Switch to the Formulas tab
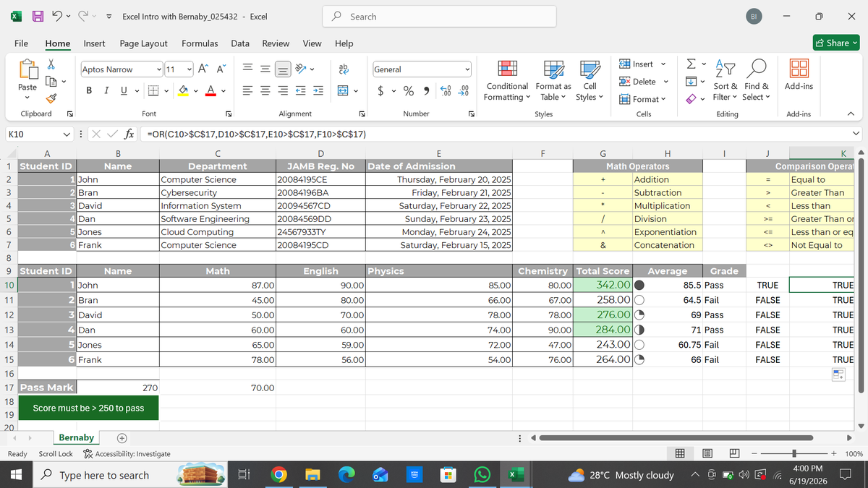Image resolution: width=868 pixels, height=488 pixels. tap(200, 43)
